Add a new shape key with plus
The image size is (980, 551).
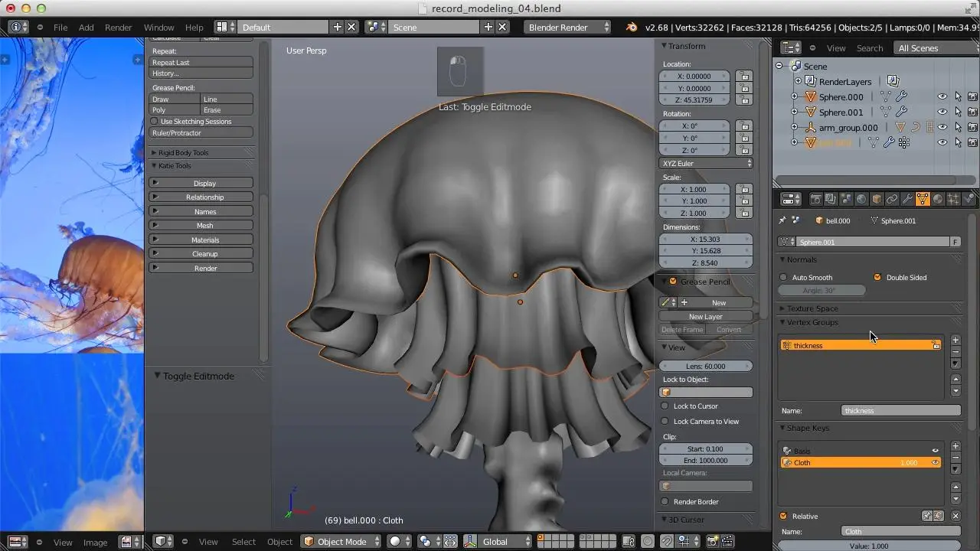pyautogui.click(x=955, y=446)
